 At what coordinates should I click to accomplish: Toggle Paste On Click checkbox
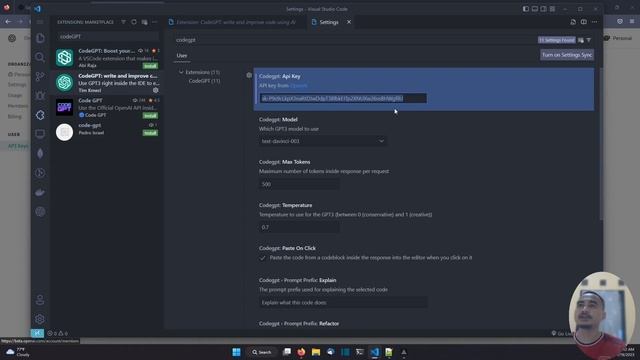pos(262,258)
